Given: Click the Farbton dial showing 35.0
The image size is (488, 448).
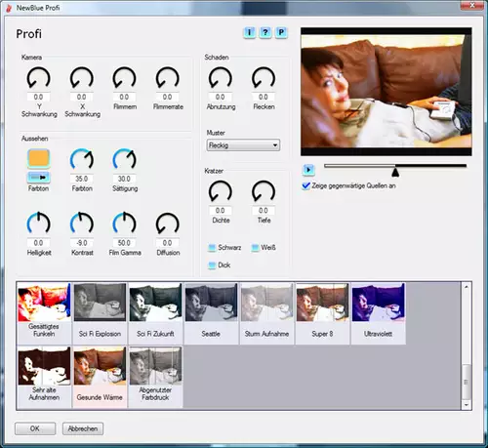Looking at the screenshot, I should (x=82, y=160).
